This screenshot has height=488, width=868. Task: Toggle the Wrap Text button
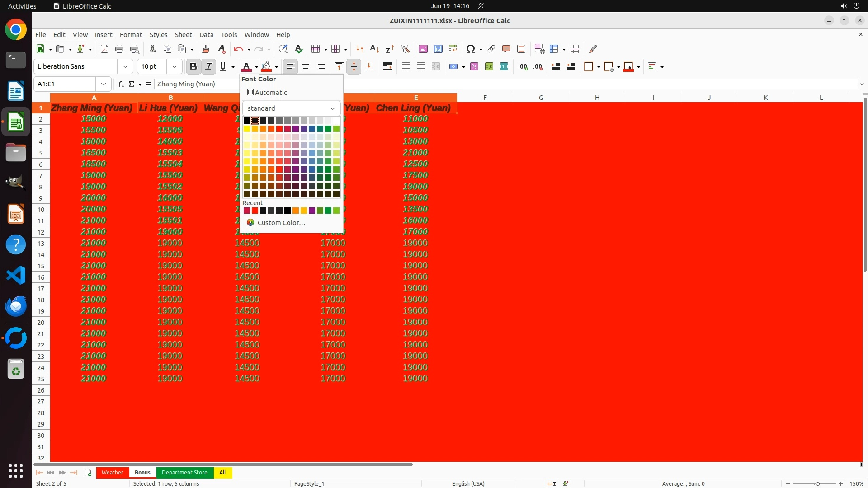pos(387,66)
